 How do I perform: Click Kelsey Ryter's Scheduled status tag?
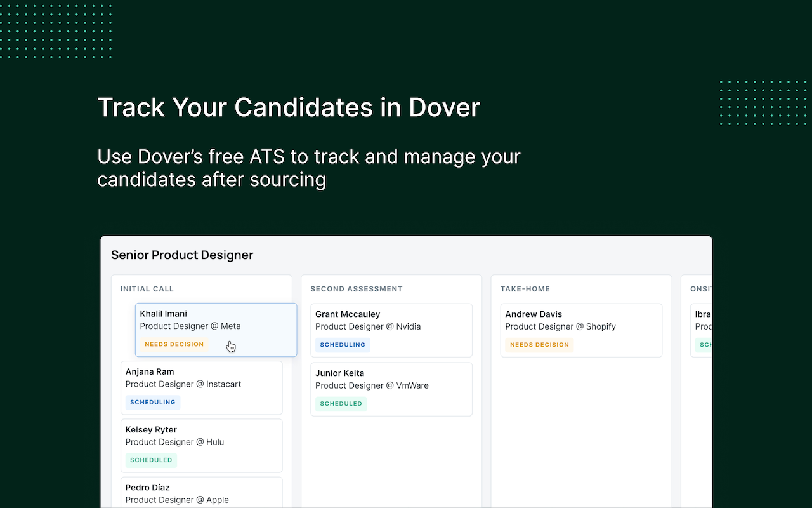point(151,460)
